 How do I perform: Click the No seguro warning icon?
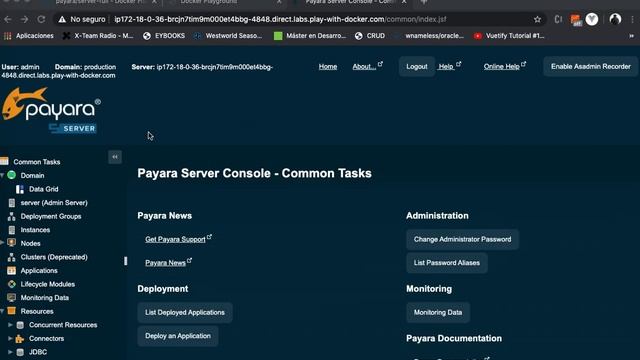point(62,19)
